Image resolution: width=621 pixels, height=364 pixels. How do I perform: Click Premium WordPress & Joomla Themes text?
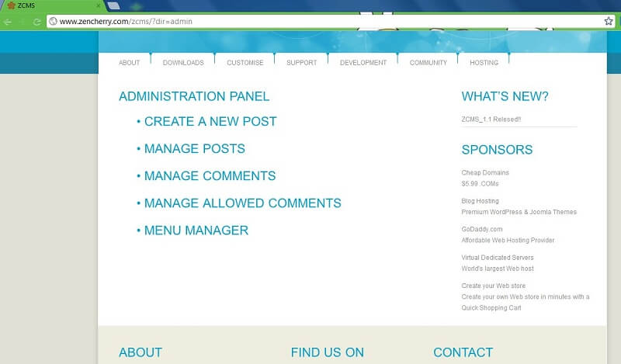pyautogui.click(x=519, y=212)
